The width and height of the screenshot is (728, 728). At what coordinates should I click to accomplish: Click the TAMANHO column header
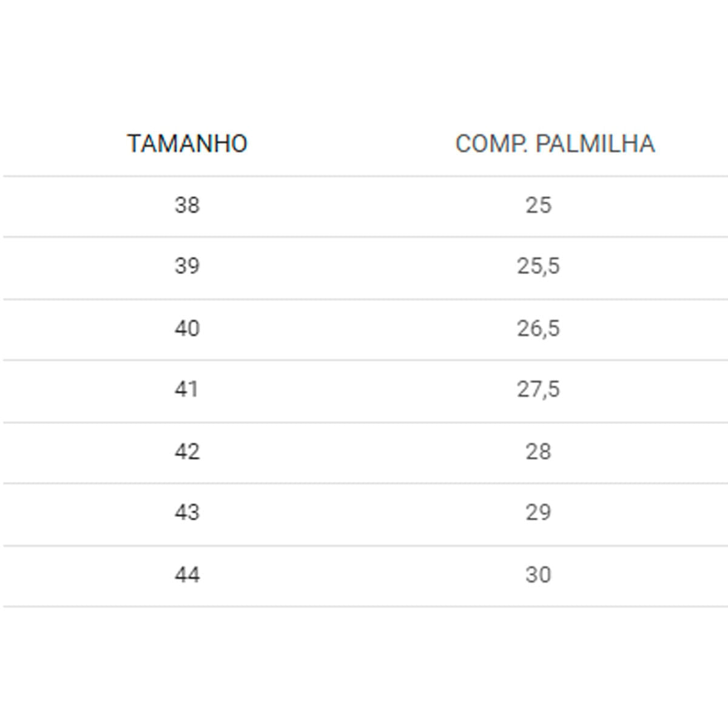(187, 144)
